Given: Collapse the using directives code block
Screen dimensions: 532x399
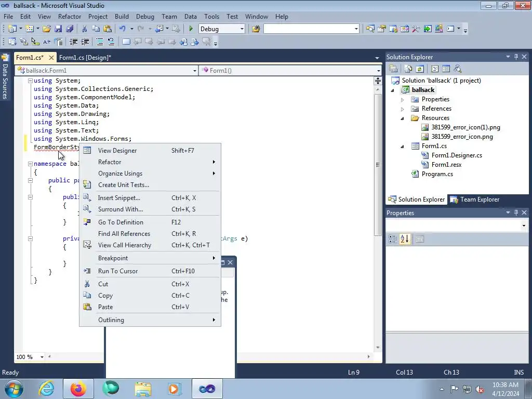Looking at the screenshot, I should (30, 81).
